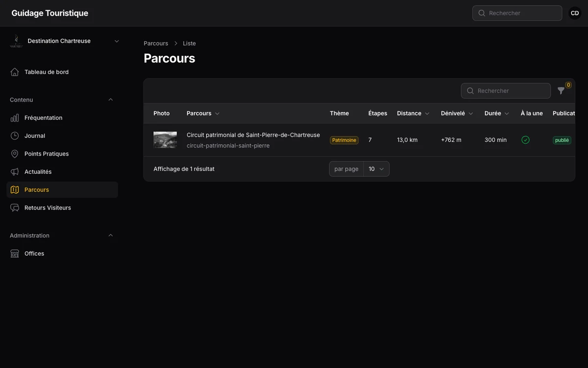The image size is (588, 368).
Task: Click the Fréquentation bar chart icon
Action: point(15,118)
